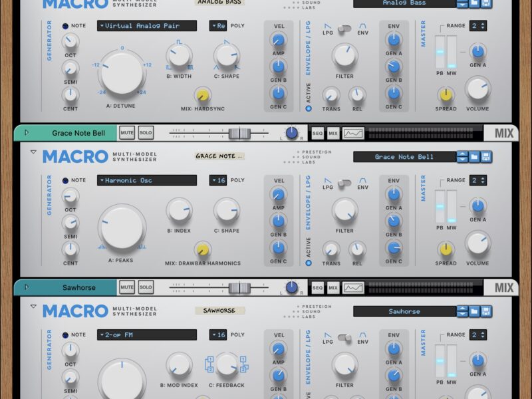The image size is (532, 399).
Task: Mute the Grace Note Bell channel
Action: 127,133
